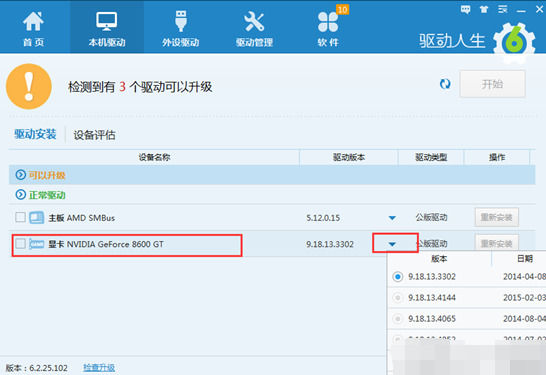Viewport: 546px width, 375px height.
Task: Click the 2014-08-04 date entry
Action: pyautogui.click(x=524, y=319)
